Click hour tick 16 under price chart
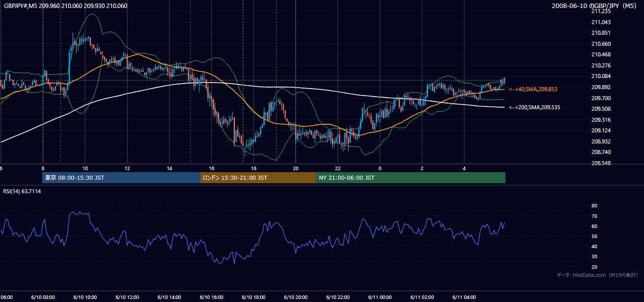644x302 pixels. [x=212, y=169]
